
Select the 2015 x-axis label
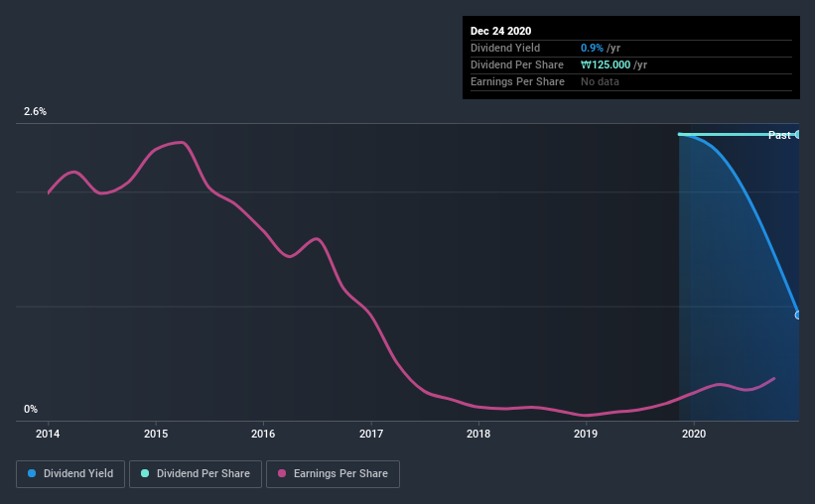(x=156, y=434)
